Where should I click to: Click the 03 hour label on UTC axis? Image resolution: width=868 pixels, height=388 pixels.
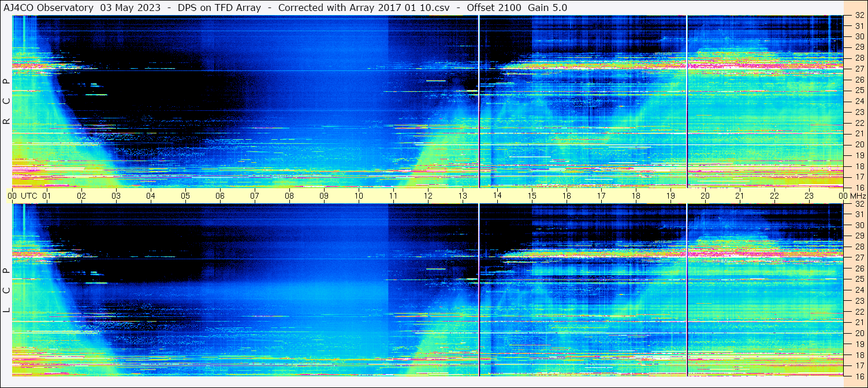pos(116,196)
